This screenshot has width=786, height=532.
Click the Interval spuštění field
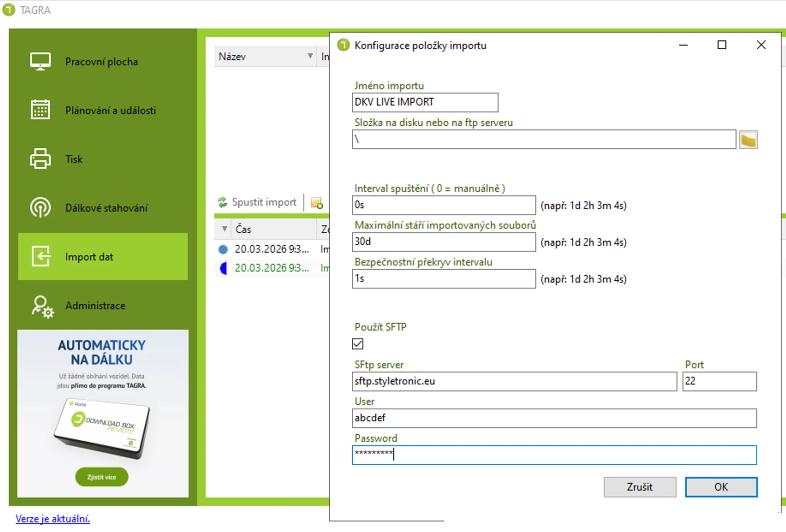point(444,205)
